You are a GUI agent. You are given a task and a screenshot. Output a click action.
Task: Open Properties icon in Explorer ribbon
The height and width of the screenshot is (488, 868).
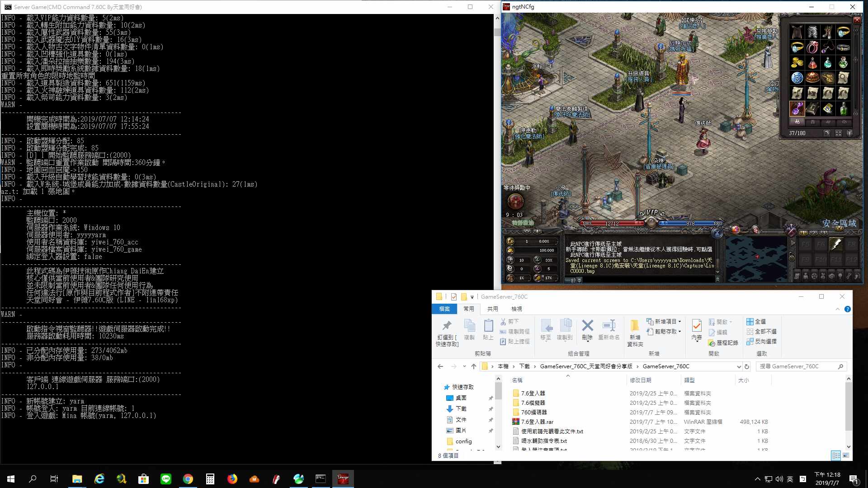697,330
